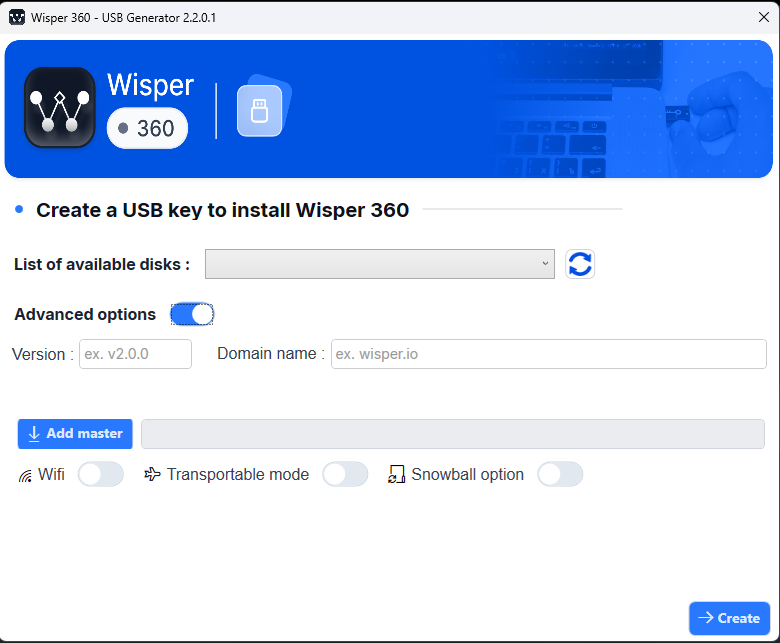Enable the Wifi toggle
Viewport: 780px width, 643px height.
point(101,474)
